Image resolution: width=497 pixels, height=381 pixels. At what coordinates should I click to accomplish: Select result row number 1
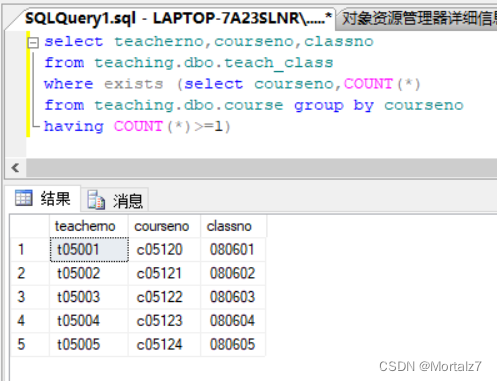tap(30, 249)
